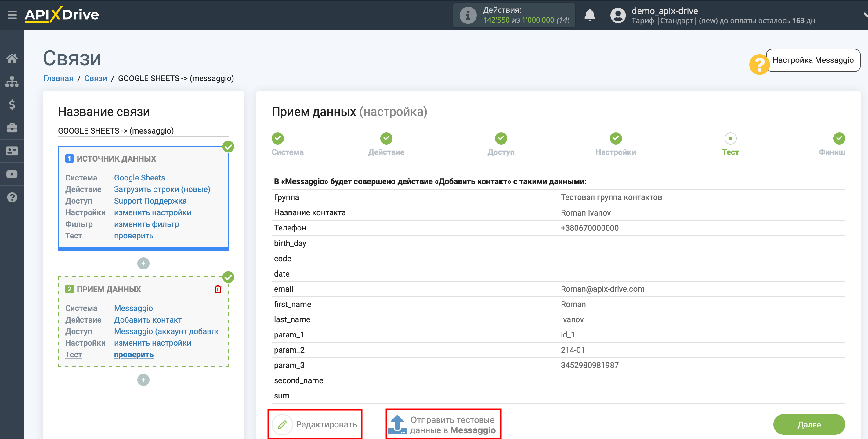Screen dimensions: 868x439
Task: Add step between source and receiver blocks
Action: point(143,263)
